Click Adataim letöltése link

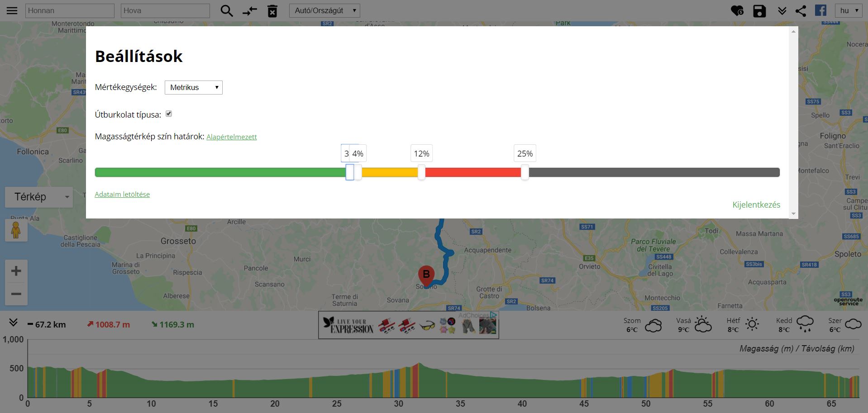pos(122,195)
